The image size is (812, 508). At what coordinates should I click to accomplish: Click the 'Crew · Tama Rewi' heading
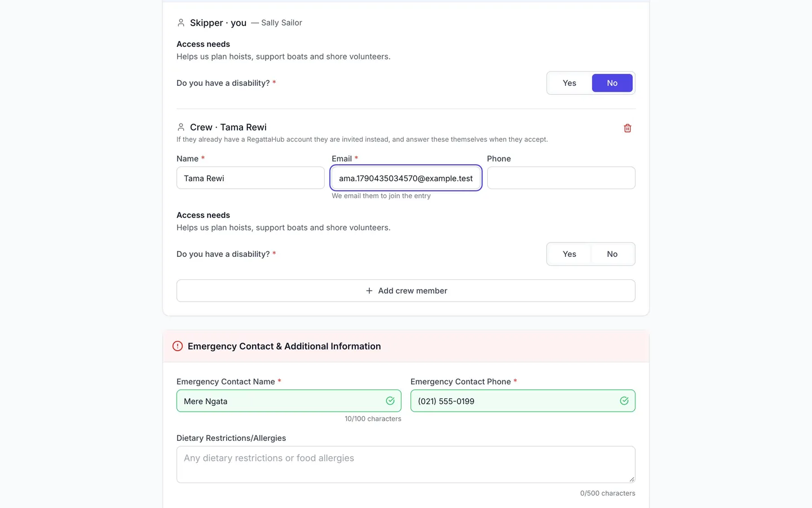[x=228, y=127]
